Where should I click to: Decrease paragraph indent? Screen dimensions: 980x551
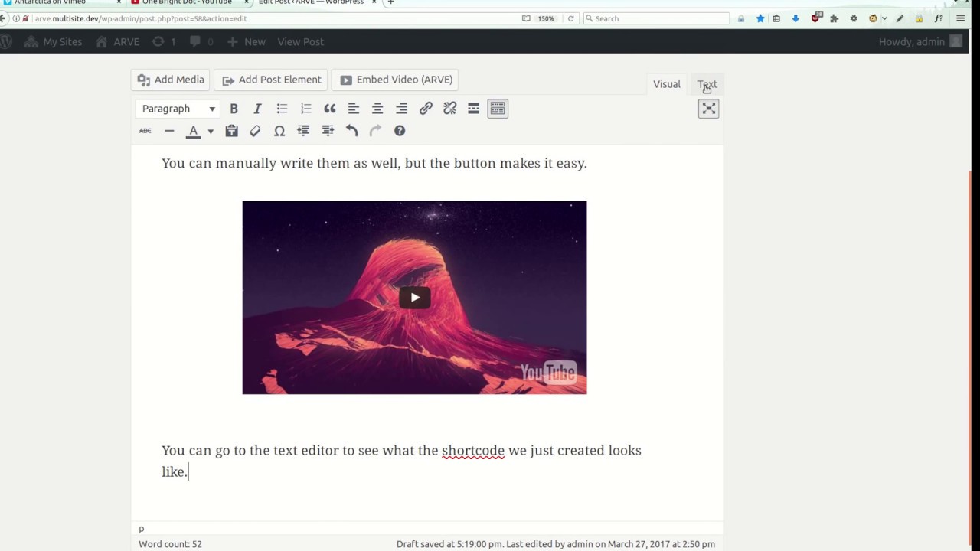pyautogui.click(x=303, y=131)
